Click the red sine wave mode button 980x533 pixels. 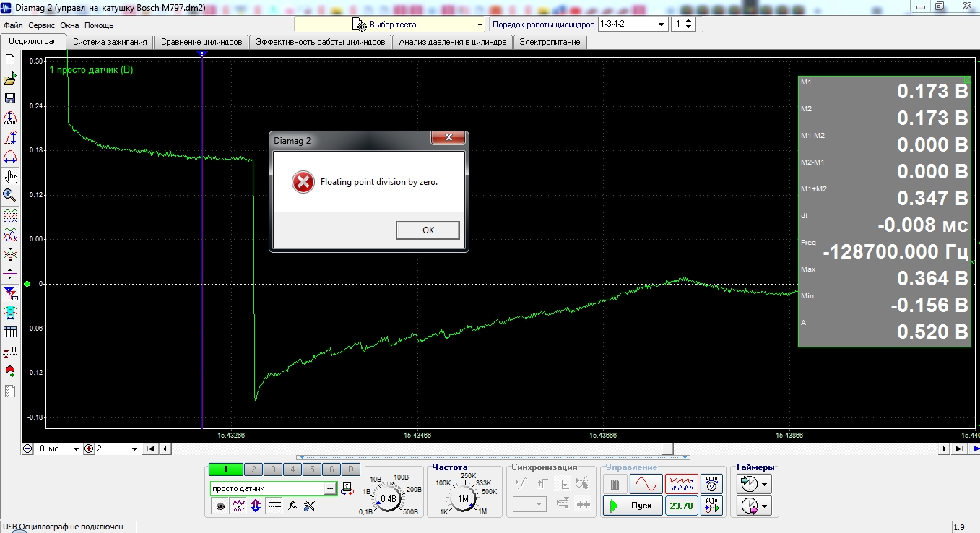pos(646,484)
